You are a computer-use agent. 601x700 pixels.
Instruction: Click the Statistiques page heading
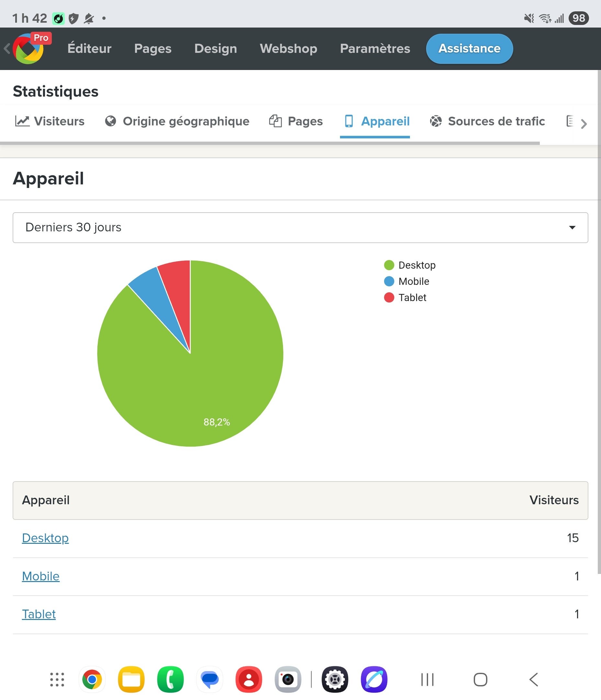coord(56,91)
